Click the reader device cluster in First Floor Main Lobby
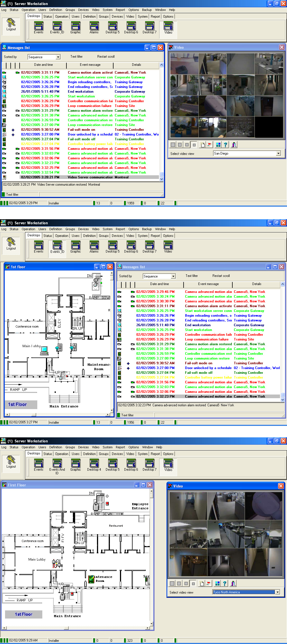Screen dimensions: 287x644 click(x=56, y=563)
